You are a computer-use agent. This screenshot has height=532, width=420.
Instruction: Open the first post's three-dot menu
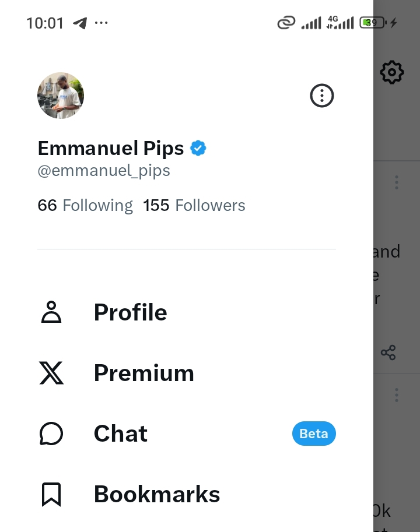pos(396,182)
